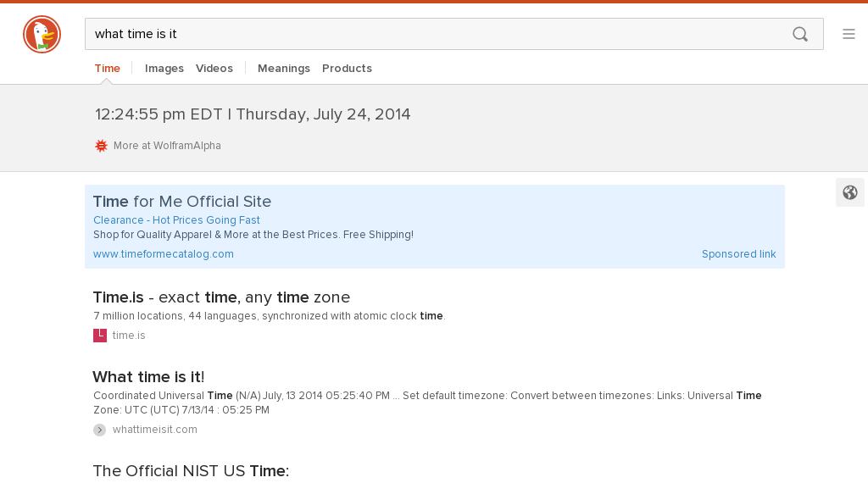Viewport: 868px width, 483px height.
Task: Click the magnifying glass search icon
Action: [800, 34]
